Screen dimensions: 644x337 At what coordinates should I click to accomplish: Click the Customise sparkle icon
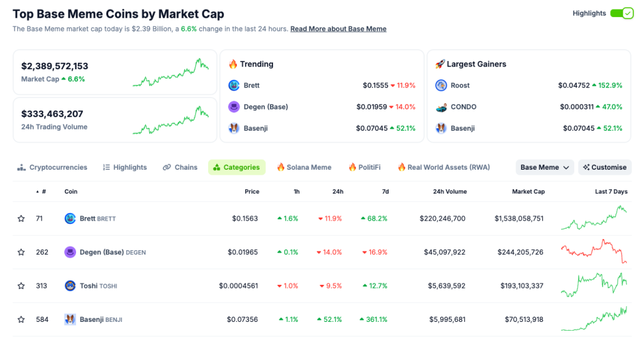click(x=586, y=167)
